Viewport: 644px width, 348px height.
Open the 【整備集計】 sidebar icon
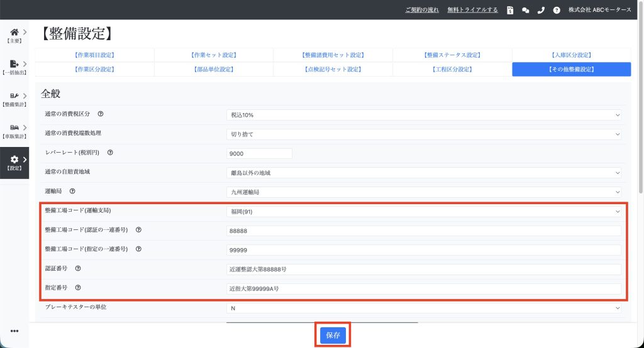click(x=14, y=96)
